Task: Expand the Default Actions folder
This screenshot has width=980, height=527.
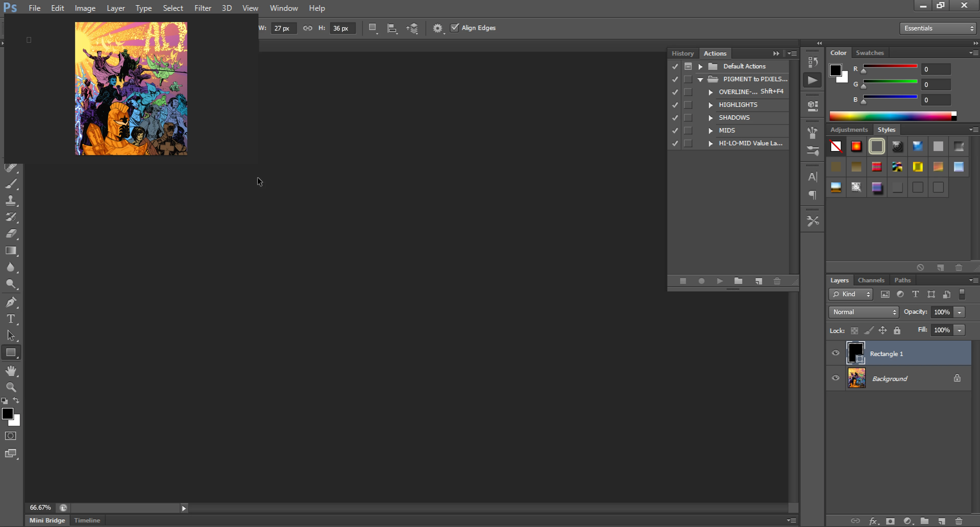Action: [x=700, y=67]
